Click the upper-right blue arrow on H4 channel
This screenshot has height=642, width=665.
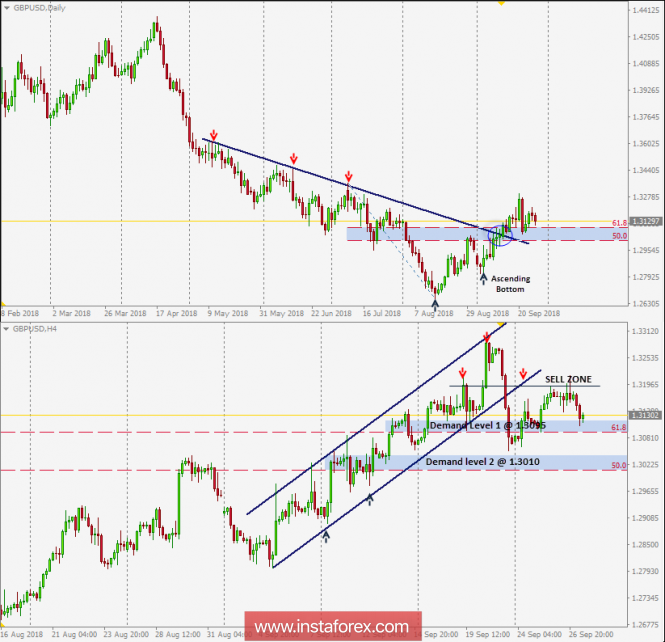[370, 497]
